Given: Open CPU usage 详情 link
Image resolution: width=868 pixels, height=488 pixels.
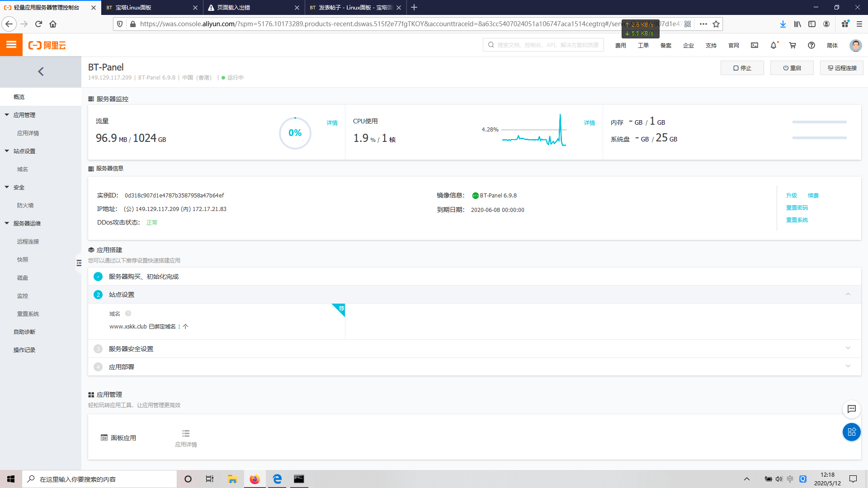Looking at the screenshot, I should click(590, 123).
